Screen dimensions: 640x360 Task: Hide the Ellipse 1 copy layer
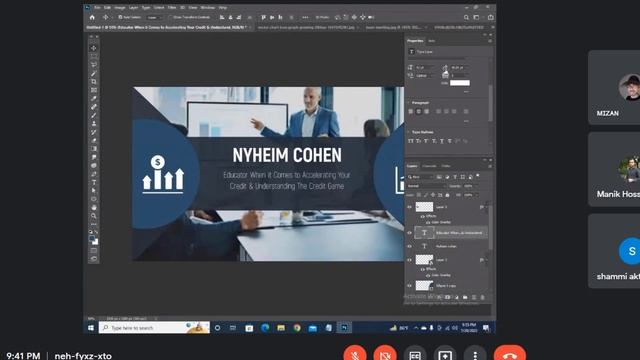point(409,286)
